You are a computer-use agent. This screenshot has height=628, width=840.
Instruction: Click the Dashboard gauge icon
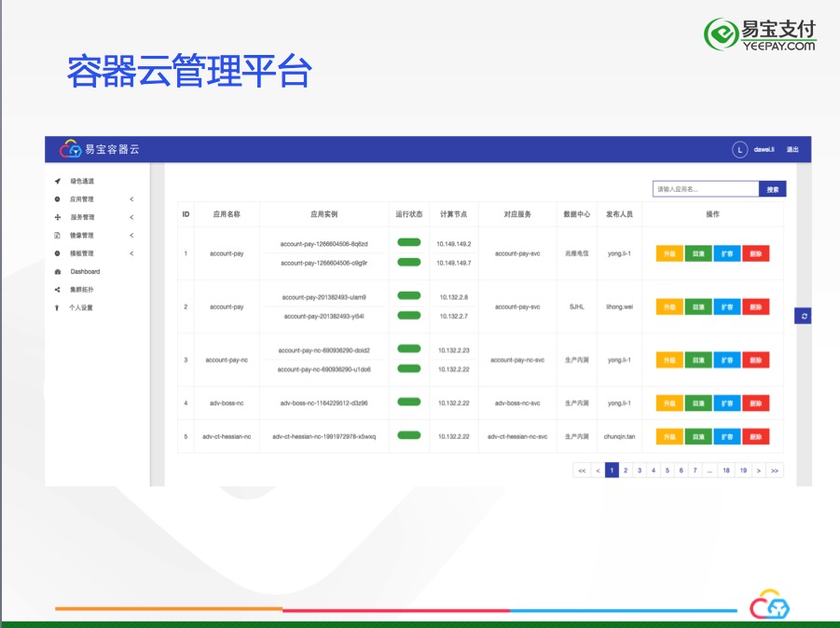(x=57, y=272)
